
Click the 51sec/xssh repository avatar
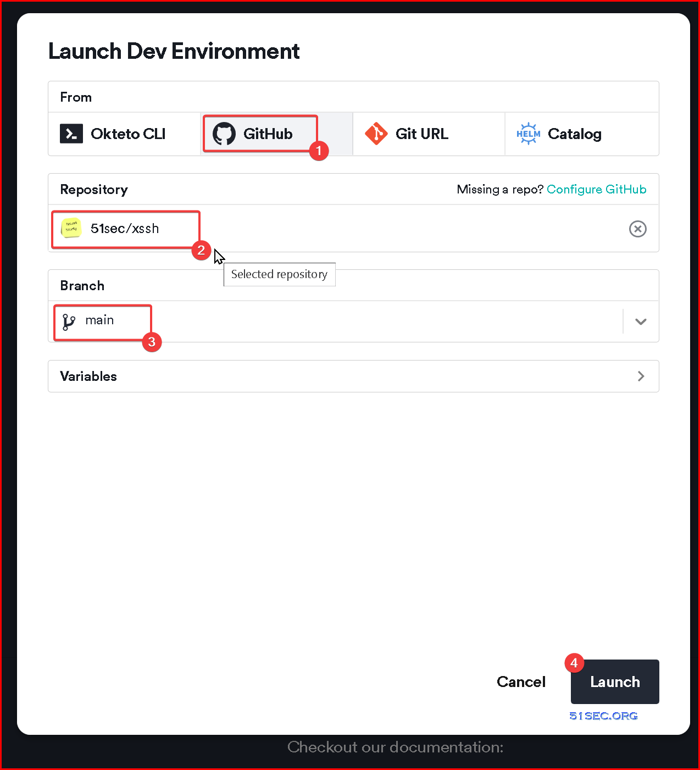(71, 228)
